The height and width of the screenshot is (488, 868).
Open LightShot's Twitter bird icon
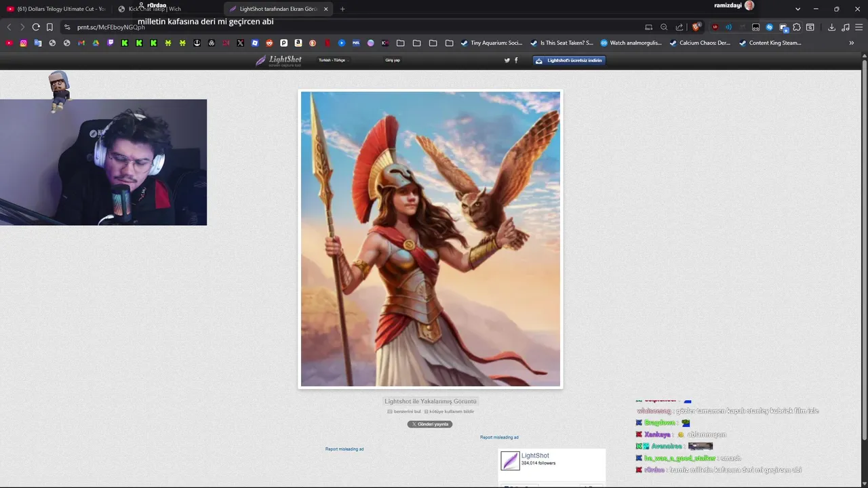click(507, 60)
